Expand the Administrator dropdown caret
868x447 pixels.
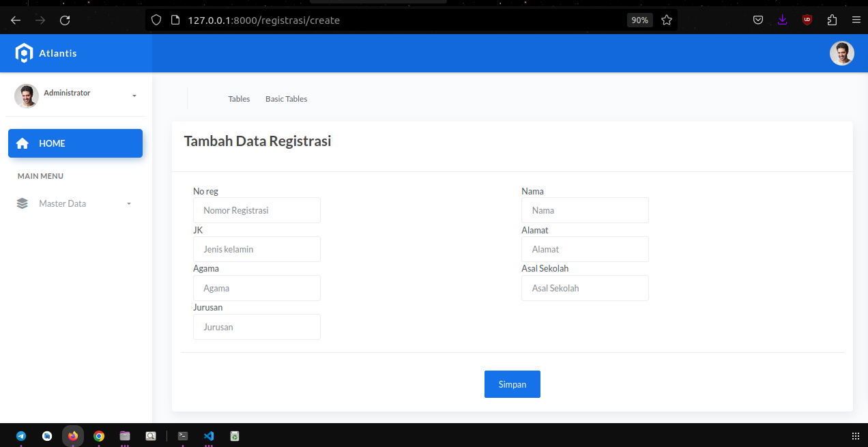coord(134,96)
